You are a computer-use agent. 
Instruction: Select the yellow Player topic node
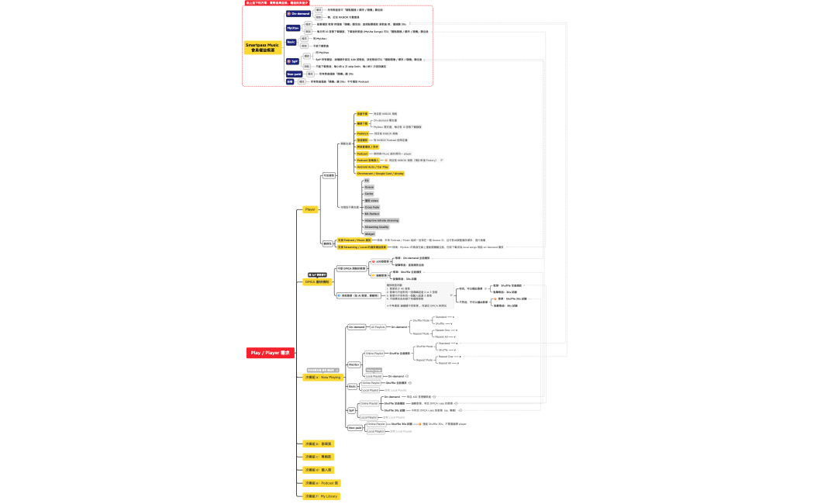[x=310, y=209]
